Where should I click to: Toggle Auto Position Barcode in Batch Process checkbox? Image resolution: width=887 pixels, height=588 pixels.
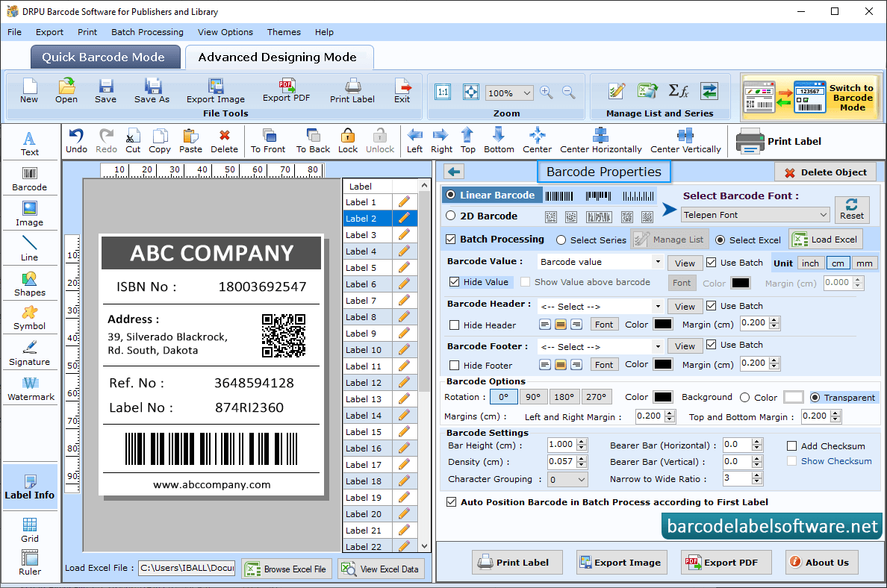click(452, 502)
